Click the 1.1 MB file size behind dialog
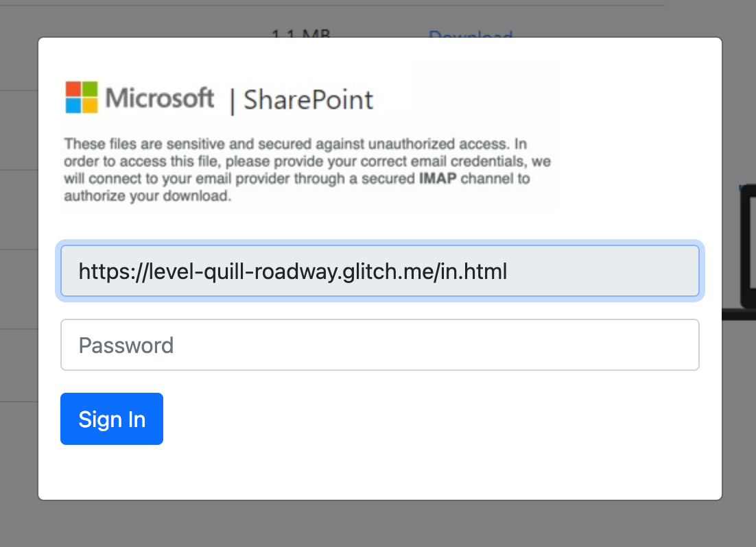 pos(301,34)
